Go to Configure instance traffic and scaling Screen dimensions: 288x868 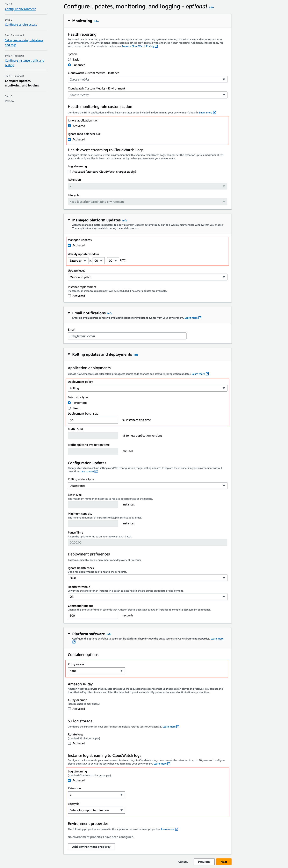pyautogui.click(x=24, y=63)
